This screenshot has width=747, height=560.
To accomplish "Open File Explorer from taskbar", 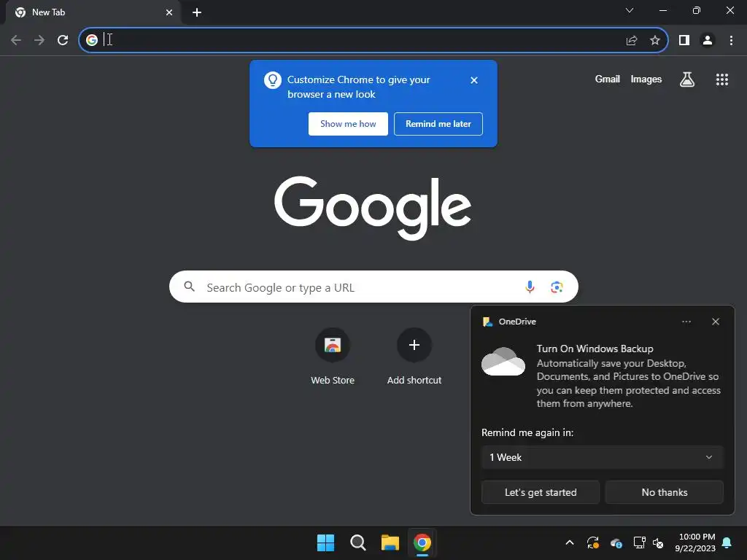I will tap(390, 542).
